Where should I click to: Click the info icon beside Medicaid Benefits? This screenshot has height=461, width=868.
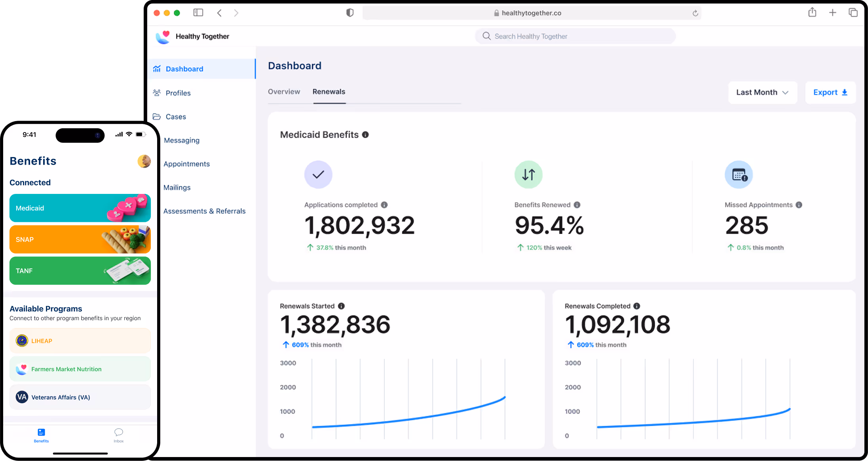pyautogui.click(x=365, y=135)
